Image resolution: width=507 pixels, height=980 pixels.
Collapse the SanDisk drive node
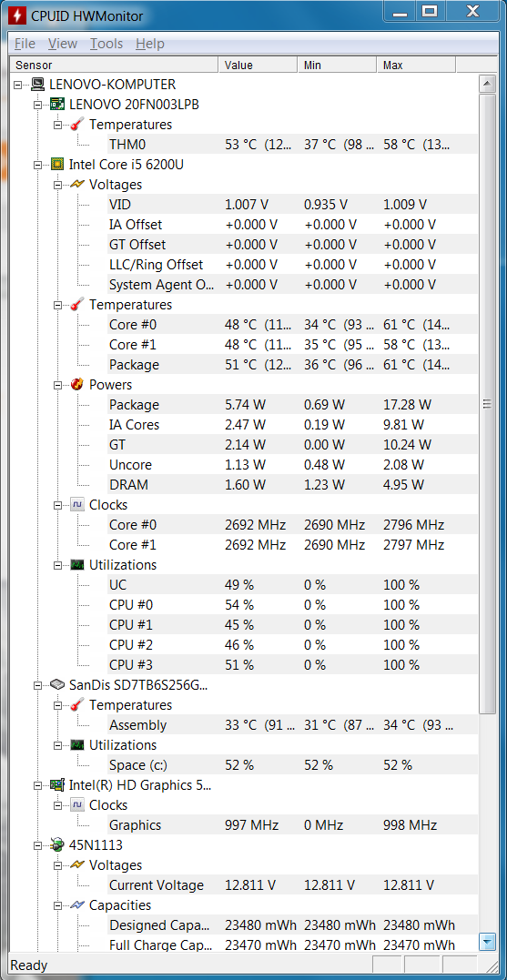tap(37, 685)
